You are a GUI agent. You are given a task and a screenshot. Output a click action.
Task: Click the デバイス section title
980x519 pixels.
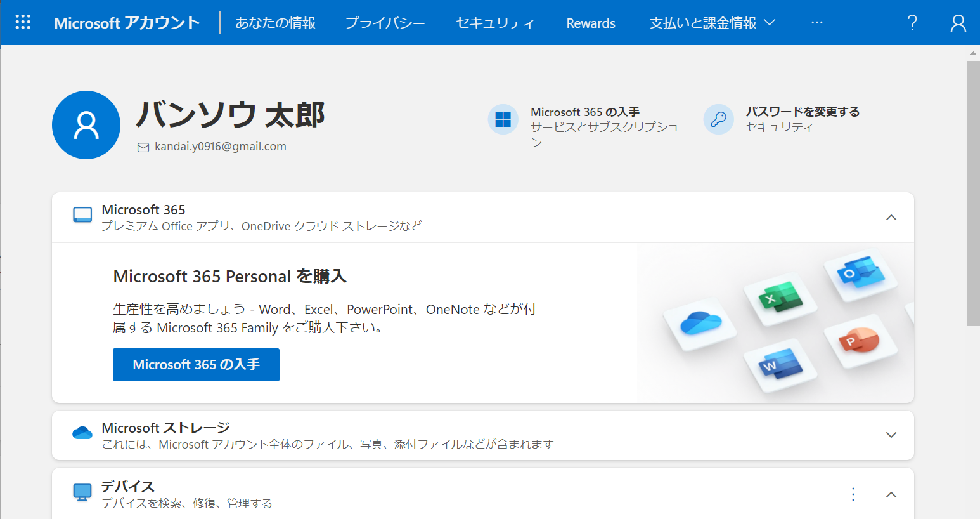pyautogui.click(x=127, y=487)
